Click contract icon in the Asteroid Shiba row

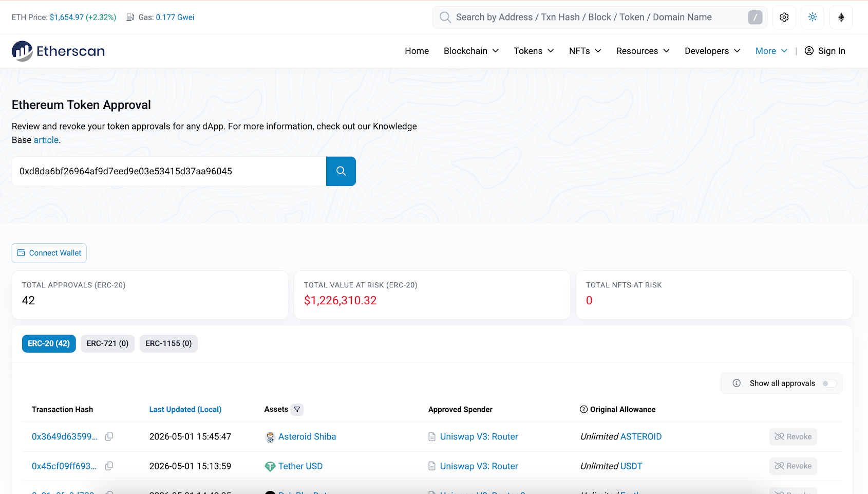click(x=432, y=437)
